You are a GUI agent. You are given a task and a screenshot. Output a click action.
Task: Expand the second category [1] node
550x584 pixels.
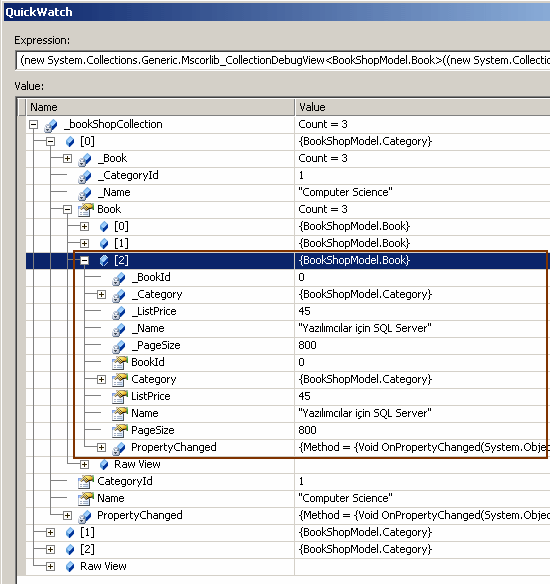coord(50,533)
